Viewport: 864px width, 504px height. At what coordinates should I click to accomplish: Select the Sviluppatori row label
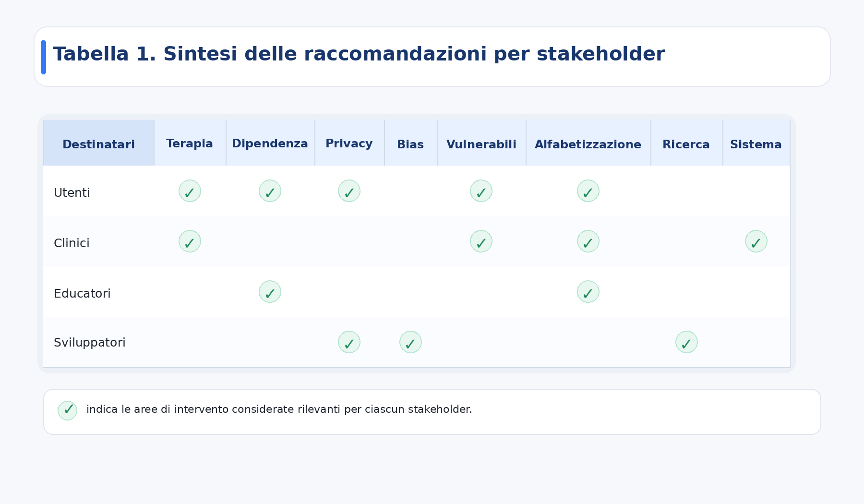[x=90, y=342]
